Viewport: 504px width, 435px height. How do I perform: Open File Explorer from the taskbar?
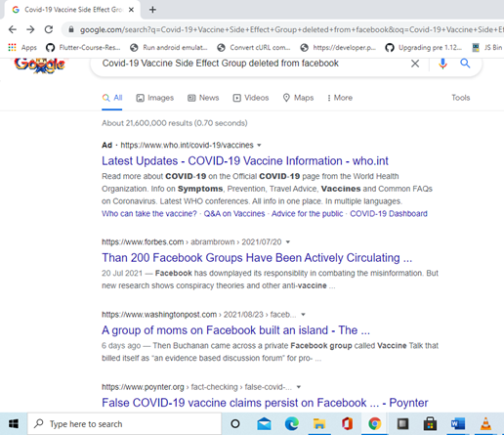319,424
